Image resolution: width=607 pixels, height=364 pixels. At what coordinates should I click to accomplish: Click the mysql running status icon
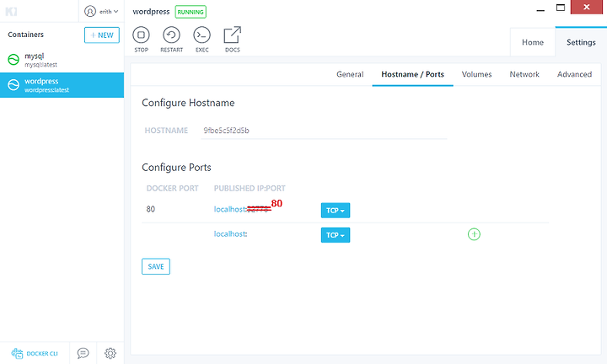tap(13, 60)
